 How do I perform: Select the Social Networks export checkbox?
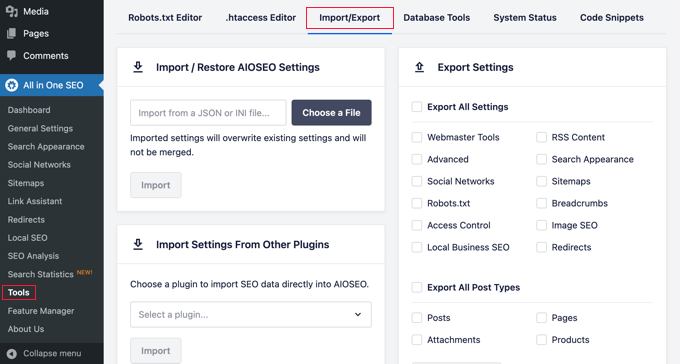pos(417,181)
